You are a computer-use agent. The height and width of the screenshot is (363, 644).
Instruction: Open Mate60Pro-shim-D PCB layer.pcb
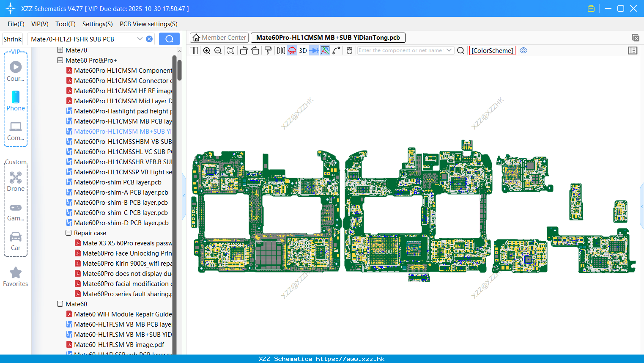(118, 223)
